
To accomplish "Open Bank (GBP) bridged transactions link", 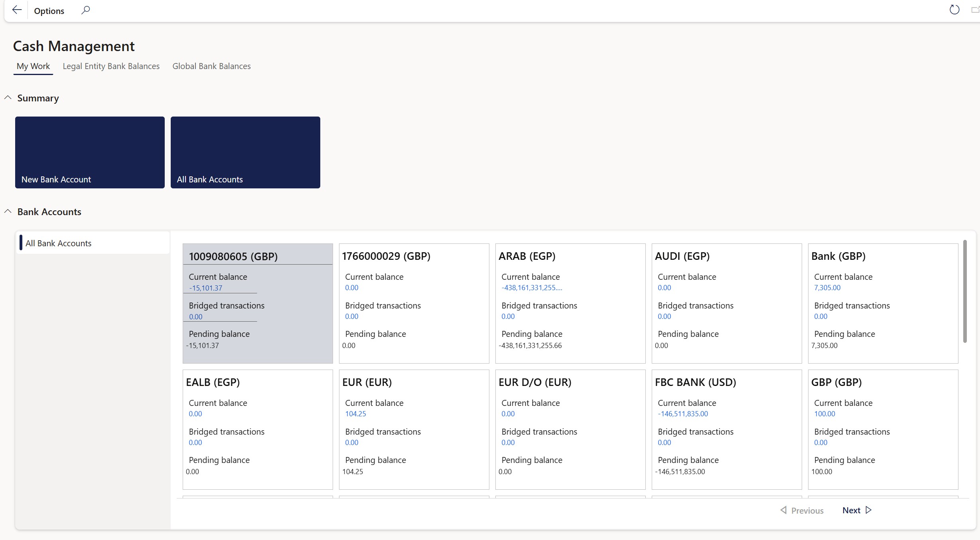I will point(821,316).
